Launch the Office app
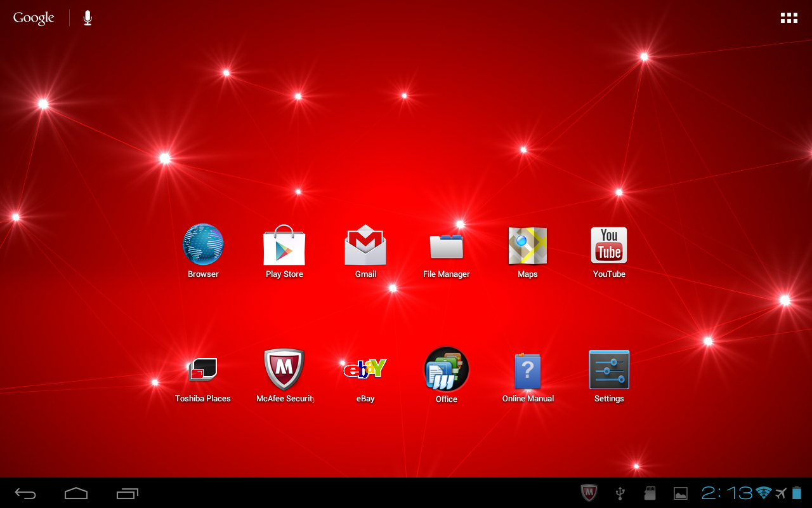The height and width of the screenshot is (508, 812). pos(447,369)
